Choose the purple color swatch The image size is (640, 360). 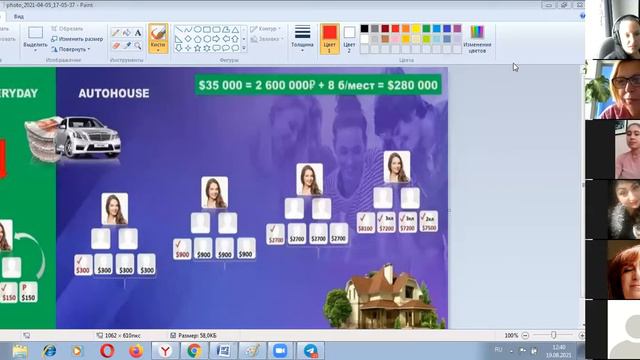[x=458, y=29]
